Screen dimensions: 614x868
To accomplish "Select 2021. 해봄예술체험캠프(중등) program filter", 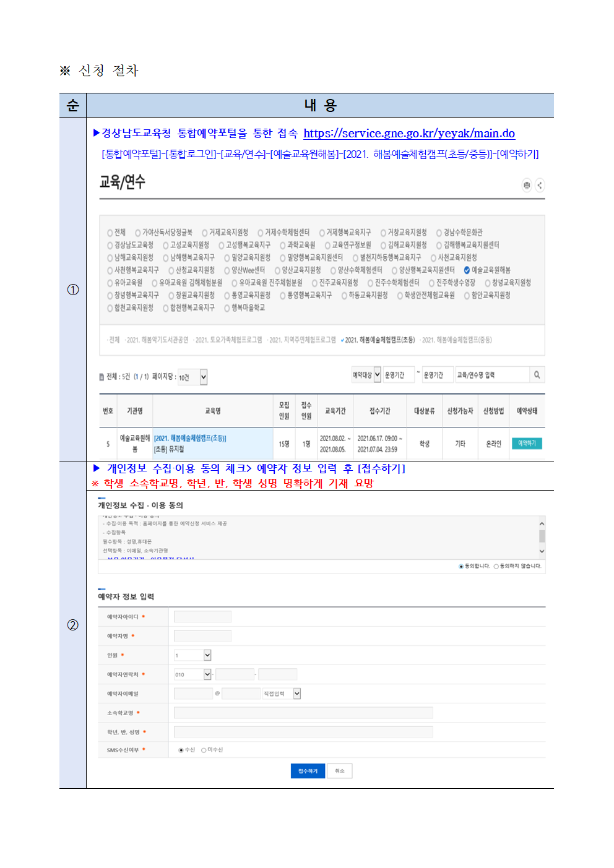I will [456, 340].
